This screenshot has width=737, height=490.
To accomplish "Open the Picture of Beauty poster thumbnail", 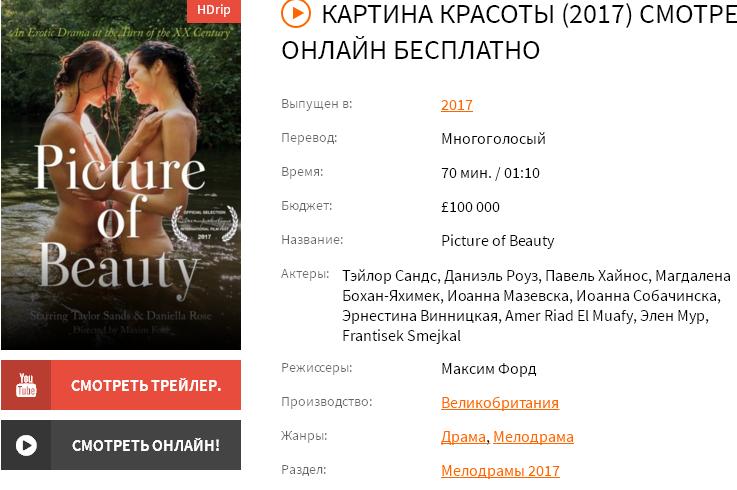I will (x=121, y=174).
